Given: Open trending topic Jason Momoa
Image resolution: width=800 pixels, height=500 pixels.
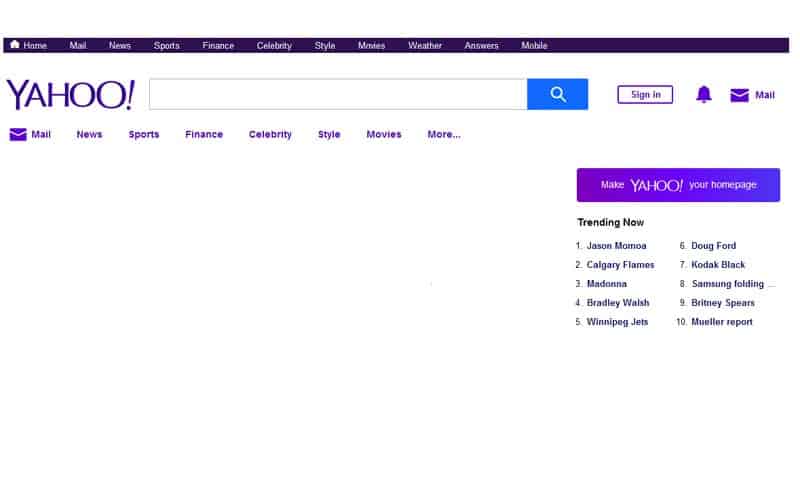Looking at the screenshot, I should tap(616, 245).
